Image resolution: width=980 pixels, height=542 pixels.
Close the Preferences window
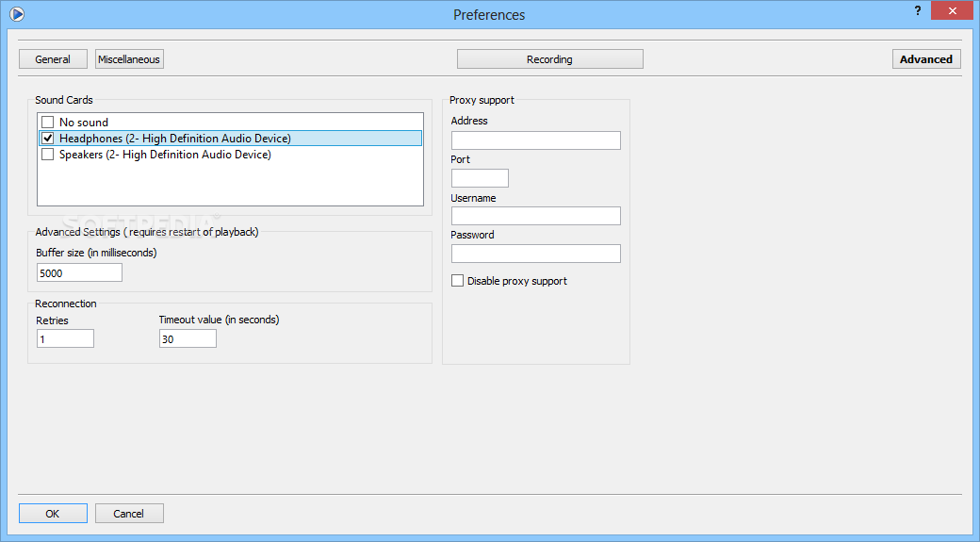click(953, 10)
